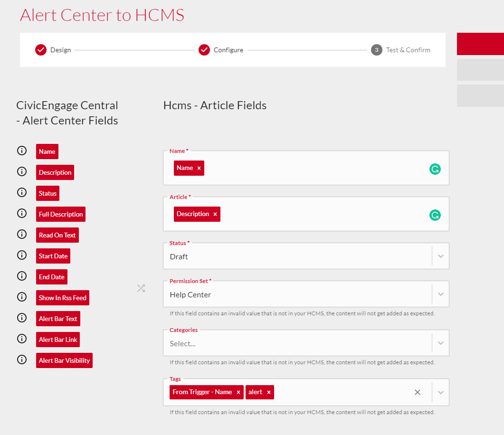Expand the Categories dropdown arrow

click(x=441, y=343)
